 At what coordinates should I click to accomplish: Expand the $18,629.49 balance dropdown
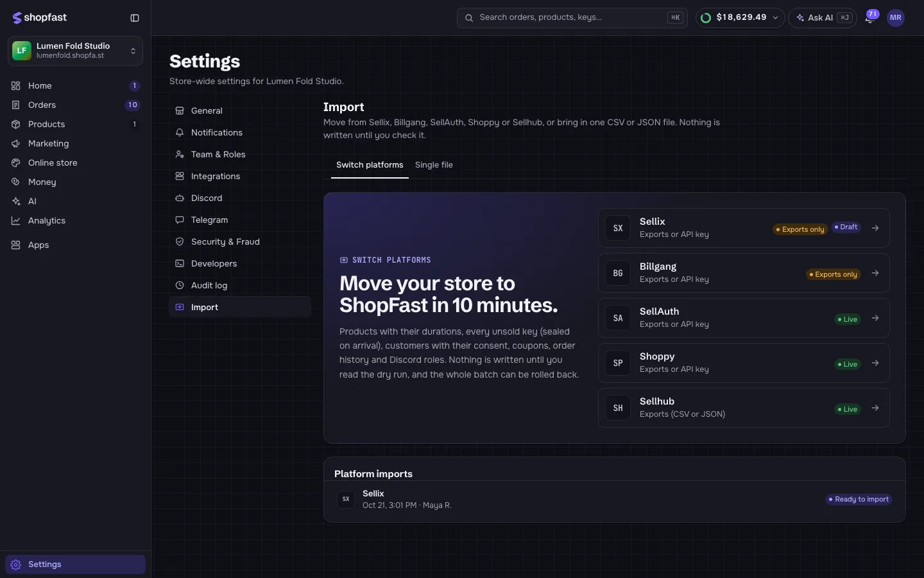tap(740, 18)
